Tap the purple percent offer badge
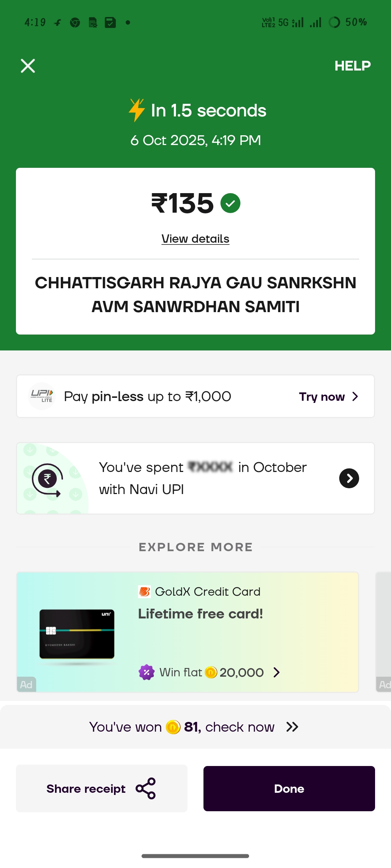Viewport: 391px width, 868px height. pyautogui.click(x=147, y=672)
